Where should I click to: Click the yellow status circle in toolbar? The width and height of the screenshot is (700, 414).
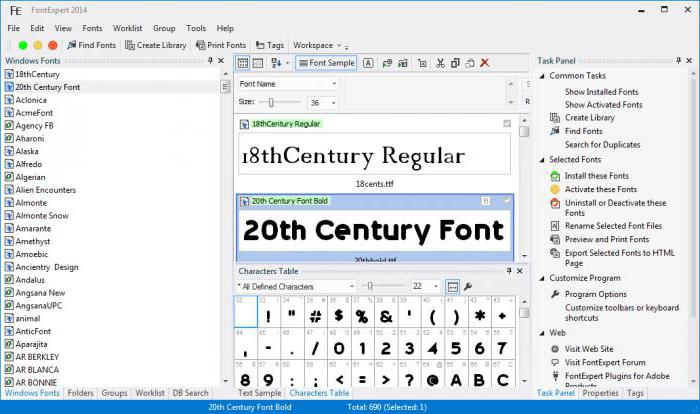tap(38, 45)
